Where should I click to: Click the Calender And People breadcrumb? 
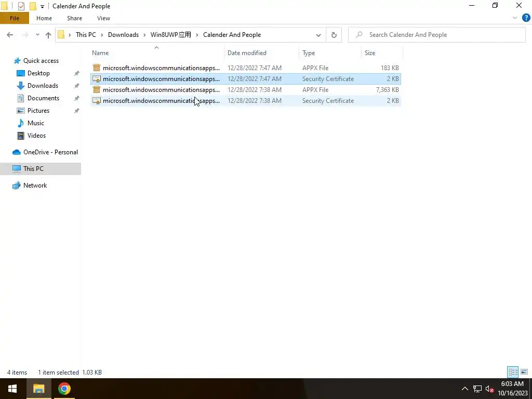tap(232, 35)
